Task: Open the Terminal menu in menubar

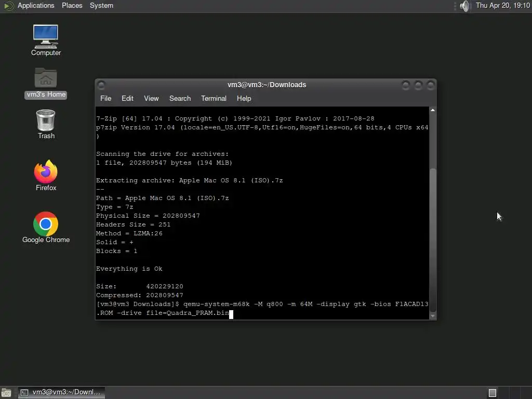Action: [214, 98]
